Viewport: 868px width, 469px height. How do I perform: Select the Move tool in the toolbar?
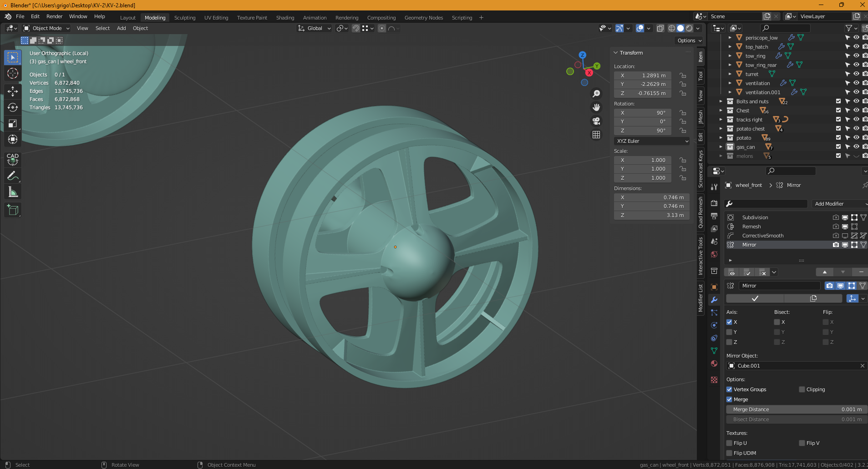pos(13,91)
